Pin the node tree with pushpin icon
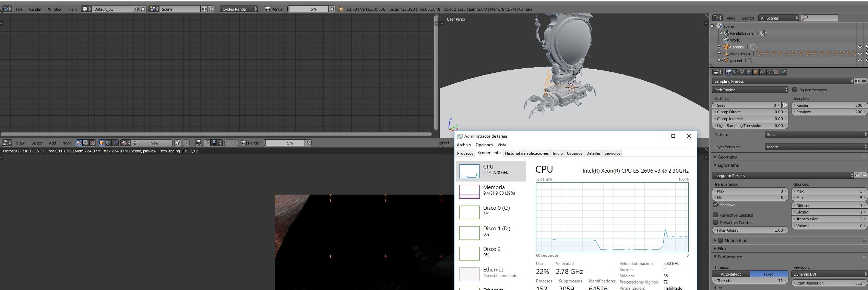 (x=177, y=143)
